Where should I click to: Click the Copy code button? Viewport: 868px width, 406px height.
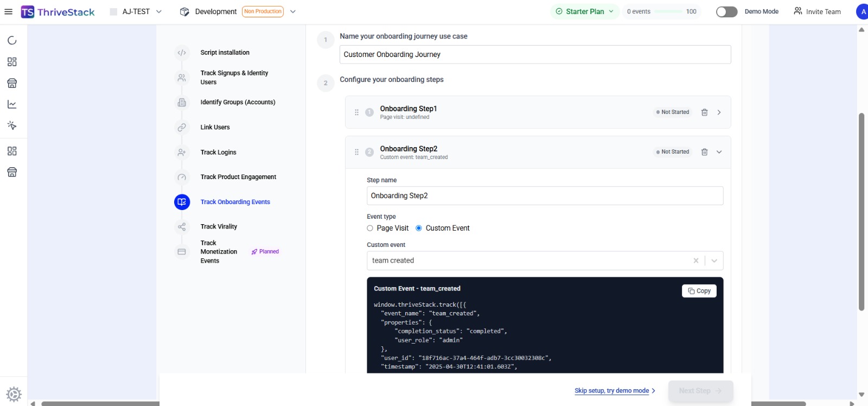699,291
